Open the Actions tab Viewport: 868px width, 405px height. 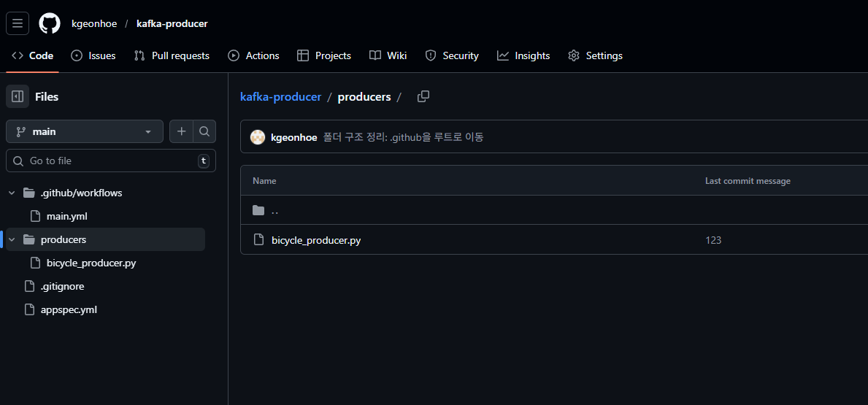click(253, 55)
